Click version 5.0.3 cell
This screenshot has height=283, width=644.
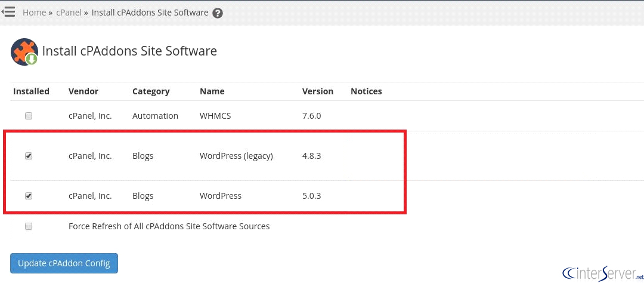point(311,196)
